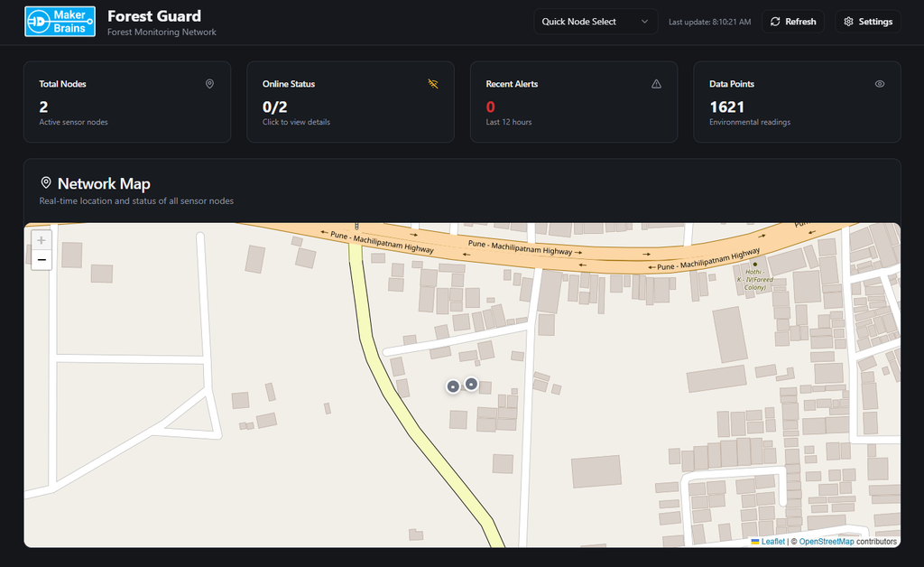Select the right sensor node marker
This screenshot has width=924, height=567.
point(471,385)
